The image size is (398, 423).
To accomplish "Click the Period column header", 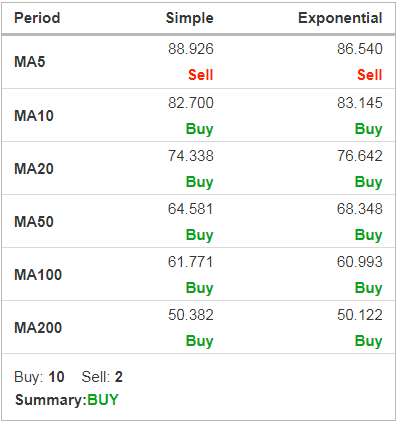I will (x=37, y=18).
